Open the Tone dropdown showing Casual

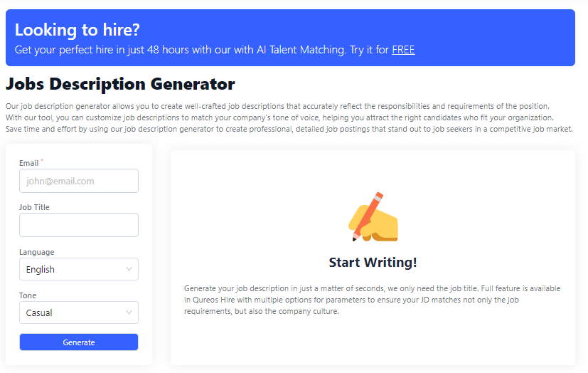tap(78, 312)
